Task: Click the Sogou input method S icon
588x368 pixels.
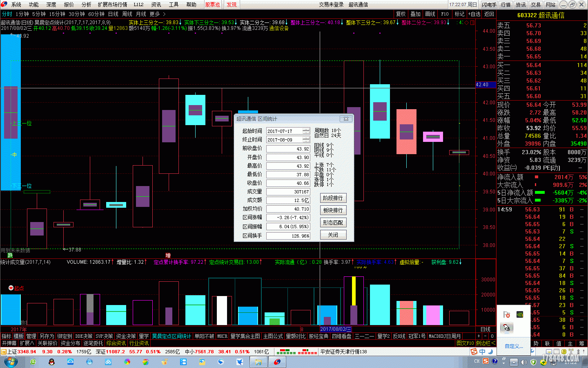Action: click(474, 352)
